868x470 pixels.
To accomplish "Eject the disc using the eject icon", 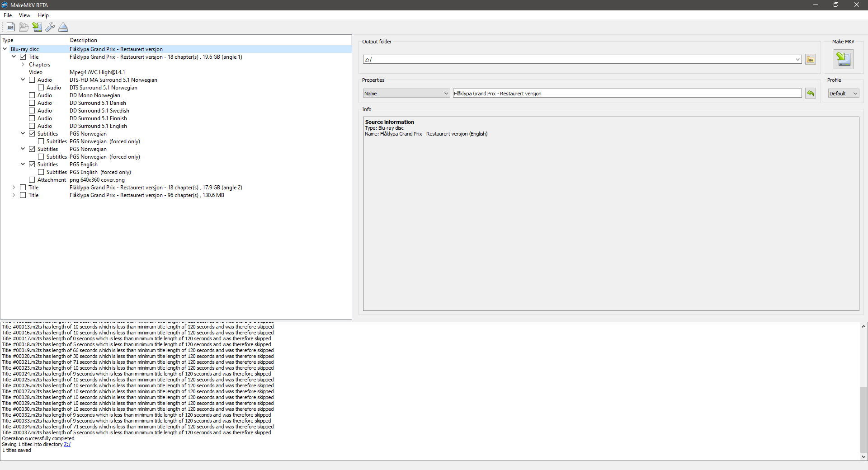I will coord(63,27).
